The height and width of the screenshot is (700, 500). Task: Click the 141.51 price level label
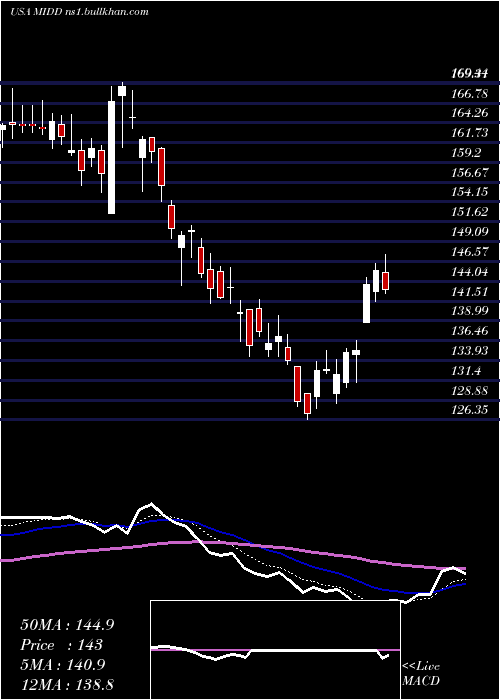469,292
